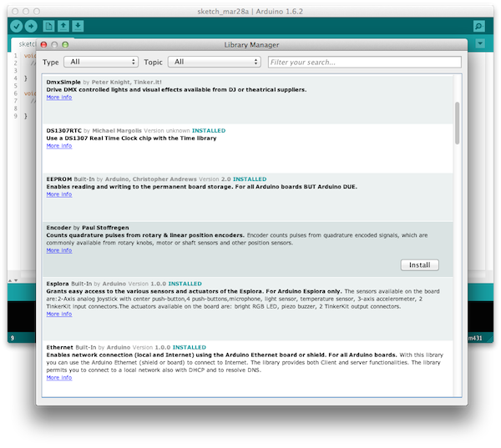This screenshot has width=501, height=448.
Task: Install the Encoder library
Action: point(419,265)
